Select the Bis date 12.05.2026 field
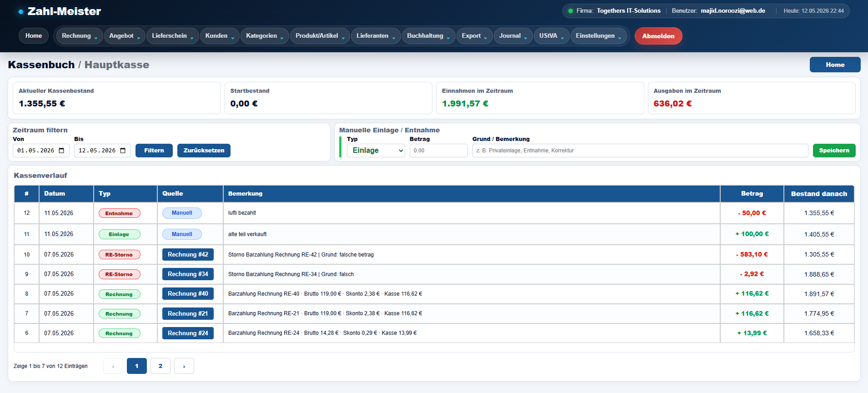This screenshot has height=393, width=868. pos(102,151)
